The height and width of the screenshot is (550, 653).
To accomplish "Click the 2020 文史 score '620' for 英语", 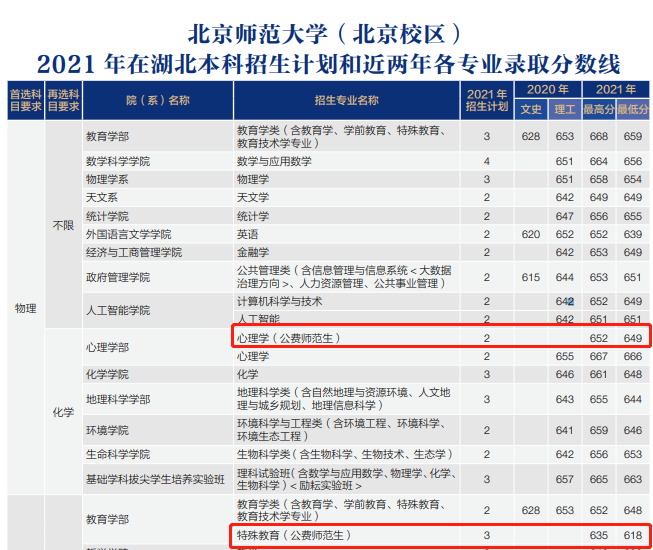I will (531, 234).
